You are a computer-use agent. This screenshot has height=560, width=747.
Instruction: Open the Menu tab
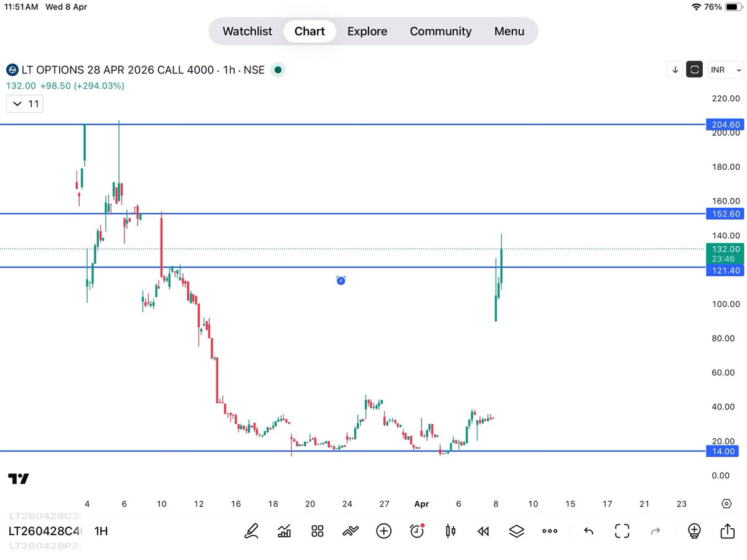(509, 31)
